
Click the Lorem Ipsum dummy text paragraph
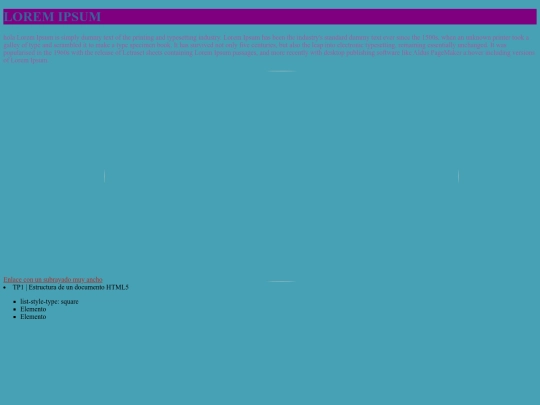point(269,49)
